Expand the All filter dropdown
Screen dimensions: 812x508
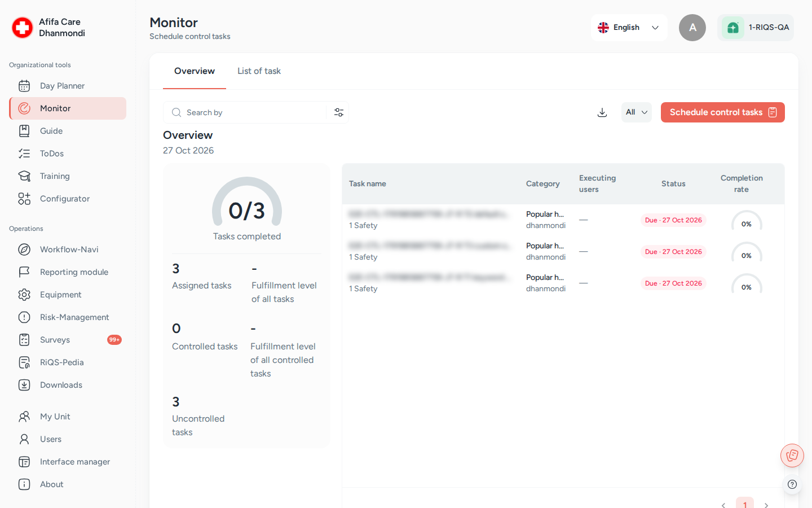[x=637, y=112]
